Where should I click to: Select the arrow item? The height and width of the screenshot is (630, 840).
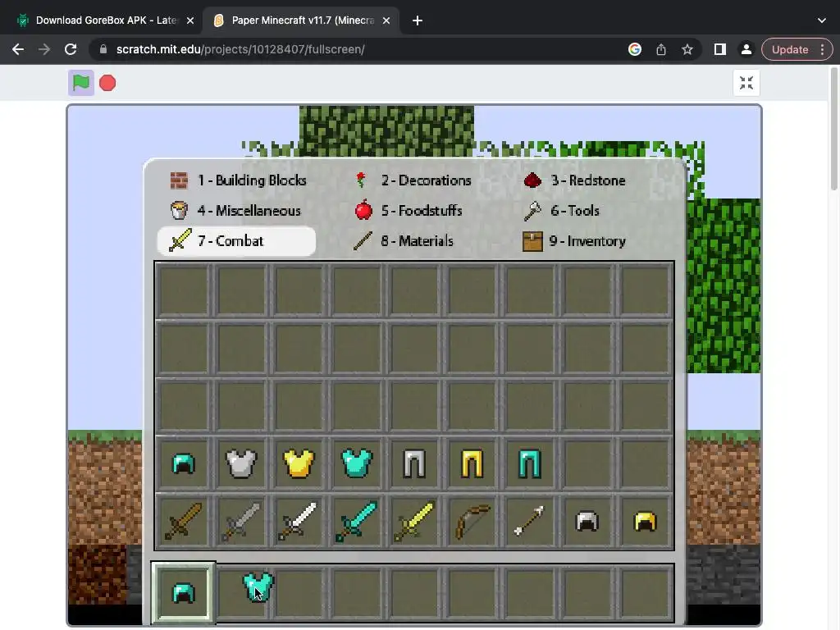pos(530,521)
